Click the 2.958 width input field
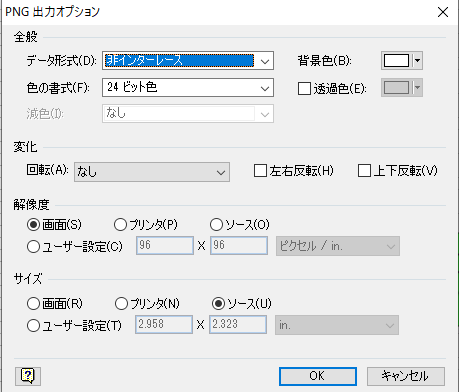This screenshot has height=392, width=459. pos(164,324)
